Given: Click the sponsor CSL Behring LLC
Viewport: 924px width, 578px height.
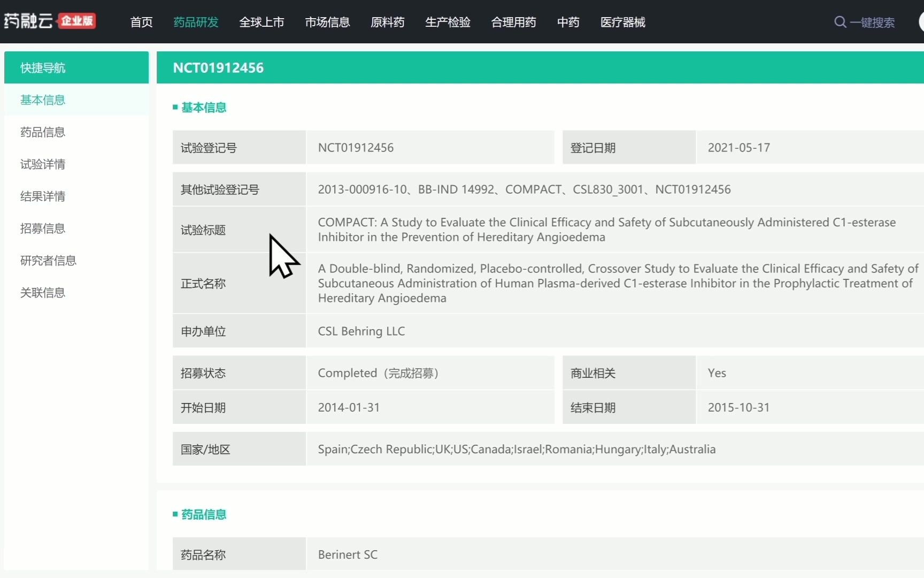Looking at the screenshot, I should pyautogui.click(x=361, y=331).
